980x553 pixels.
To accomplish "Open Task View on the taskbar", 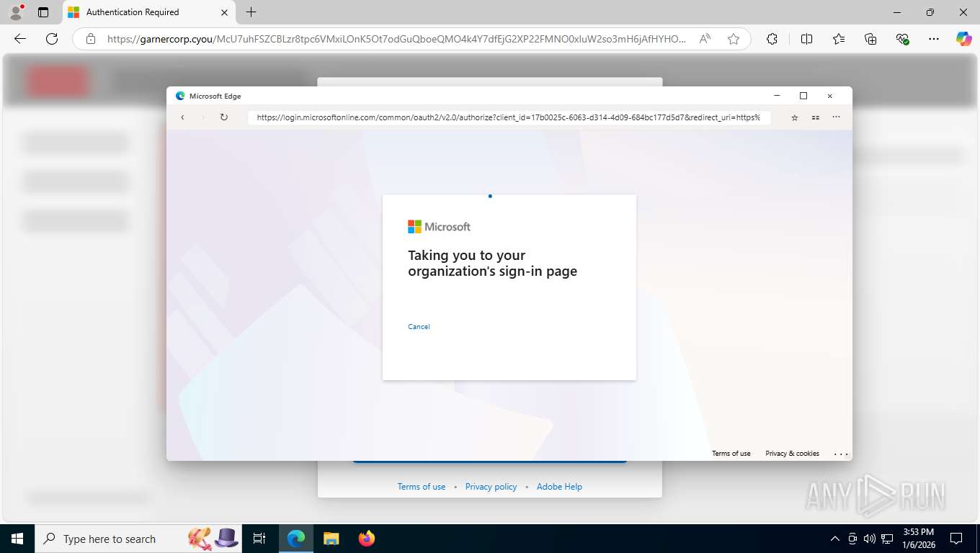I will tap(259, 539).
